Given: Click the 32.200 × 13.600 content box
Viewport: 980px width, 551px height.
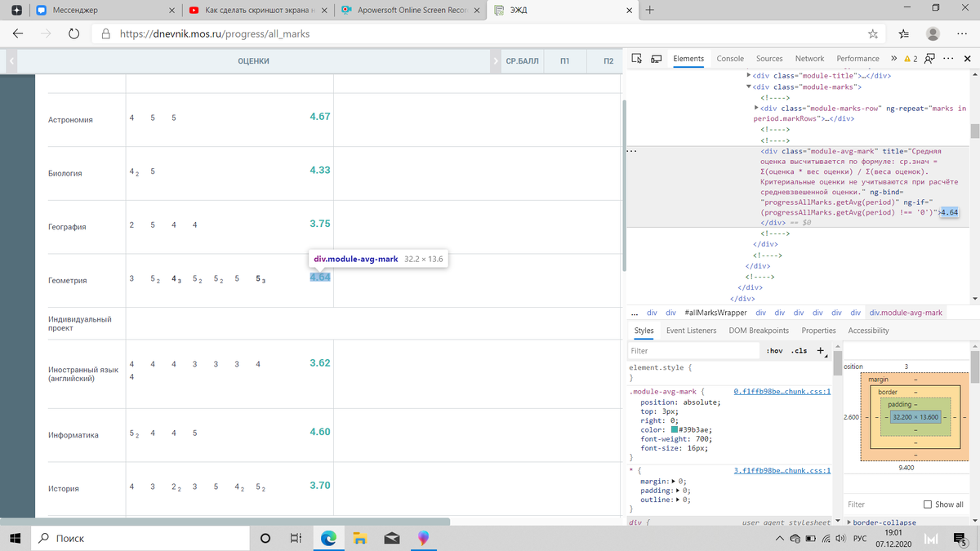Looking at the screenshot, I should (x=915, y=417).
